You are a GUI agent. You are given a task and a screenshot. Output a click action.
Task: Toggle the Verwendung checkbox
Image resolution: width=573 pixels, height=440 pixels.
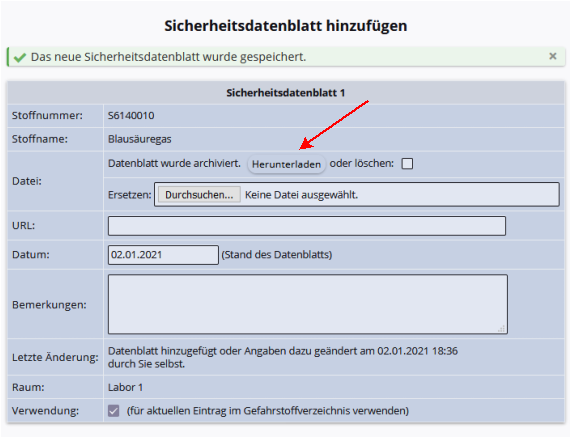point(113,411)
